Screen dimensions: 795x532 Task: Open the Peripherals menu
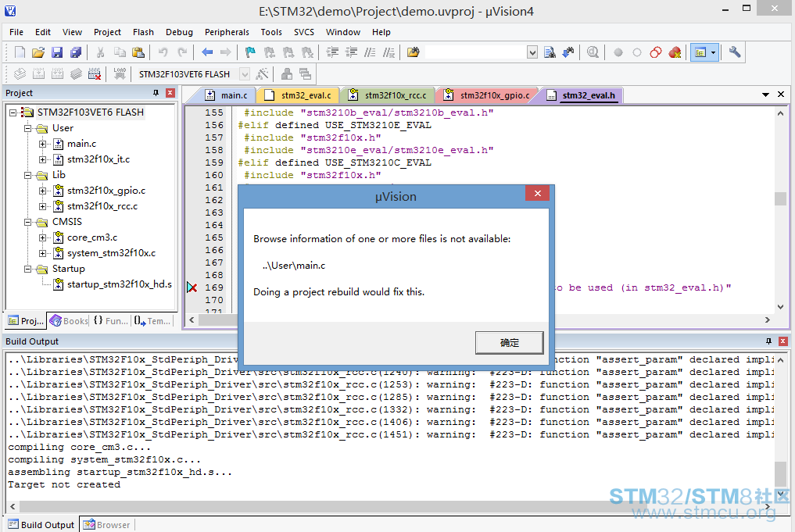227,32
